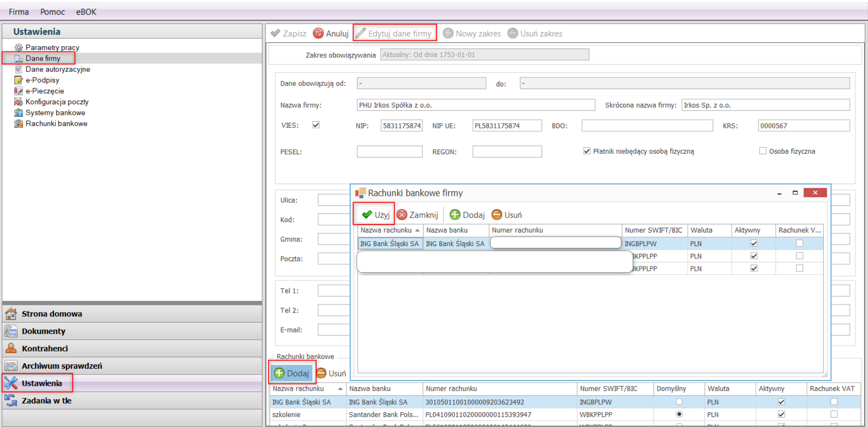Click Dodaj plus icon in dialog toolbar

click(x=455, y=215)
